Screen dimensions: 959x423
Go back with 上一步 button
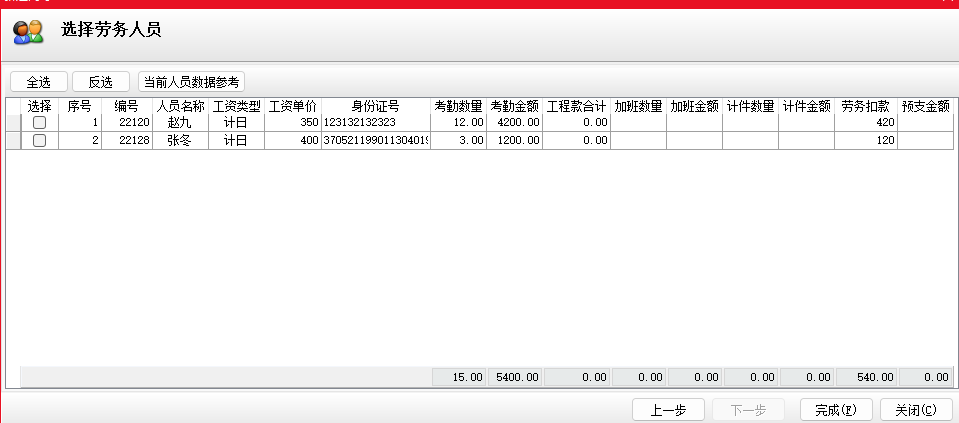pos(668,410)
